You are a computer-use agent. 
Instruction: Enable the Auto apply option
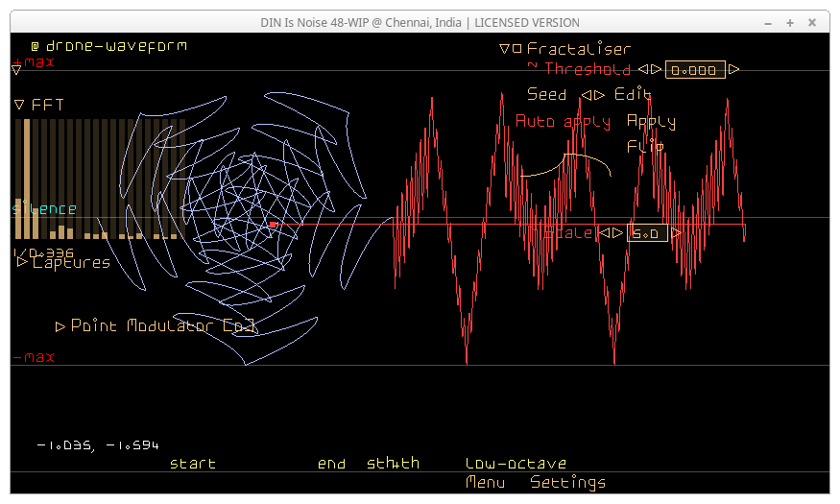tap(563, 121)
